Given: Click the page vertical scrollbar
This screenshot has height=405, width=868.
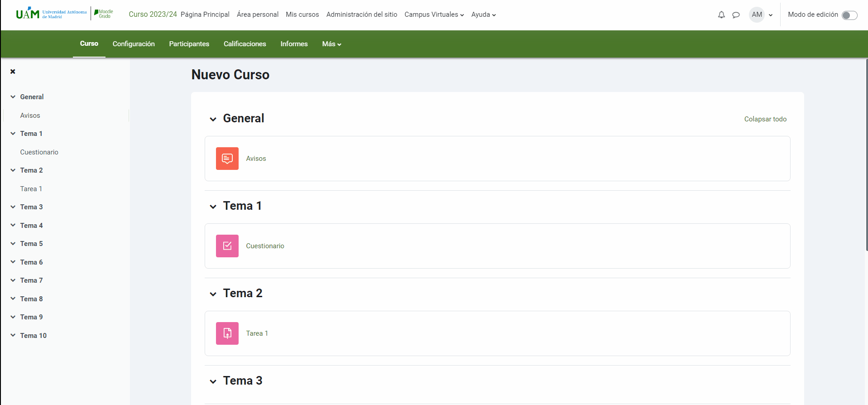Looking at the screenshot, I should pyautogui.click(x=866, y=154).
